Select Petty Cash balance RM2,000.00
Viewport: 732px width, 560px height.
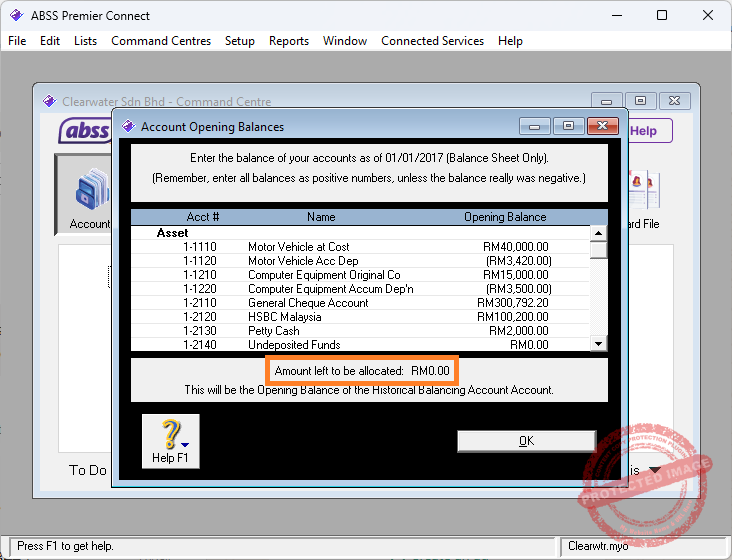pyautogui.click(x=519, y=331)
